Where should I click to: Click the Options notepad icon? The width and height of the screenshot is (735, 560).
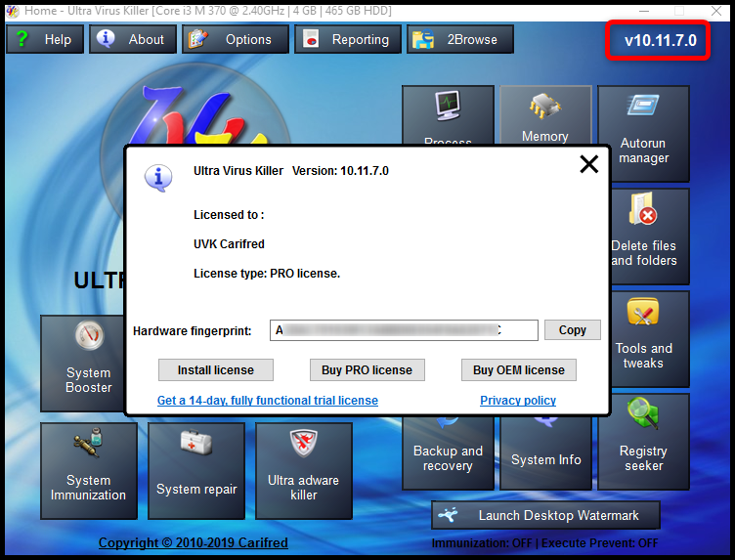tap(197, 39)
